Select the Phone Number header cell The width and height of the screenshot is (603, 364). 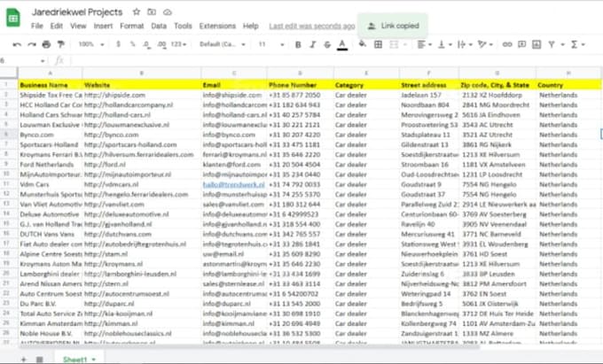point(300,85)
